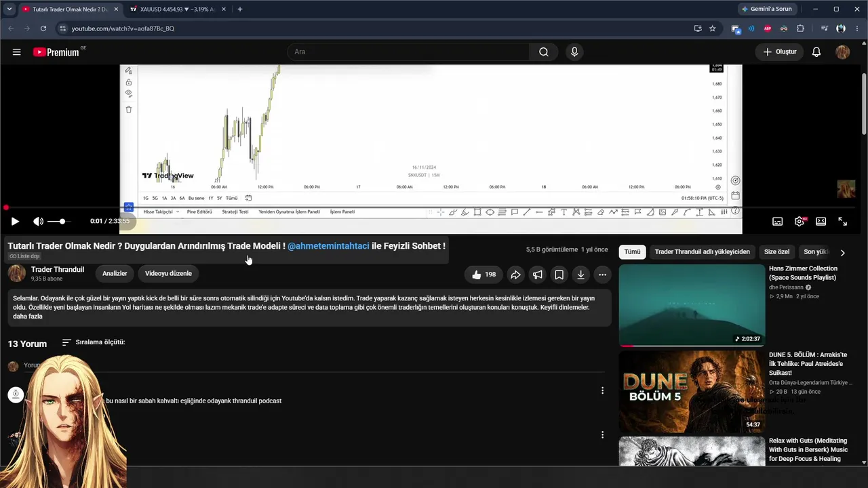868x488 pixels.
Task: Click the Gemini'a Sorun button
Action: (x=766, y=9)
